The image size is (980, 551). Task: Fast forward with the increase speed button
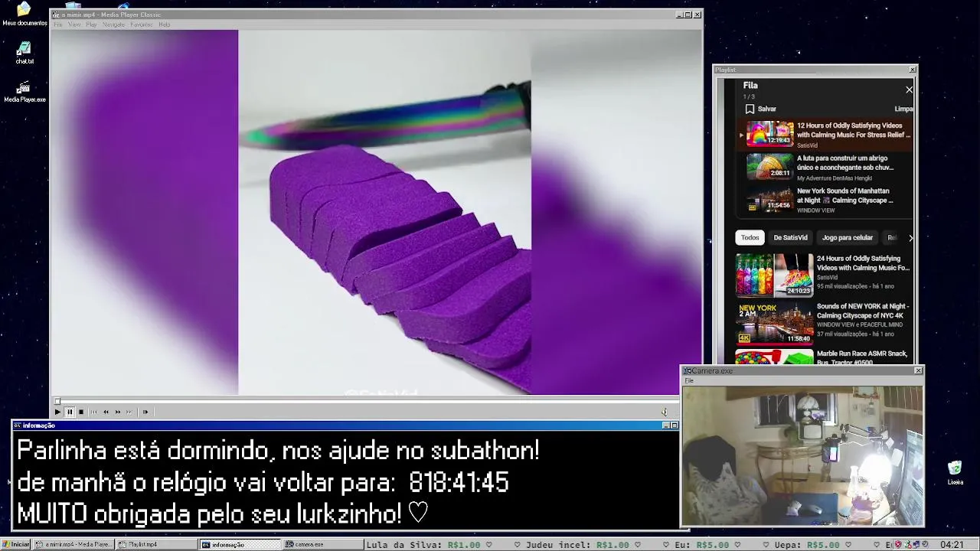tap(118, 412)
